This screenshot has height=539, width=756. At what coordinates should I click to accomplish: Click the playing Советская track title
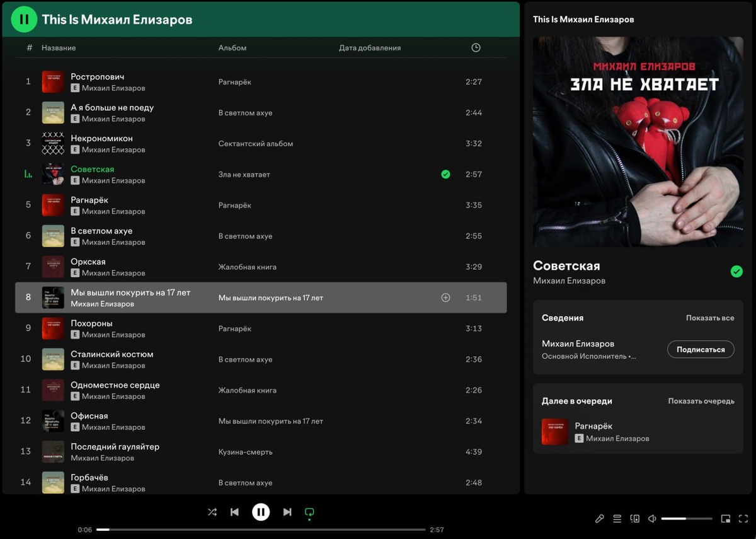click(x=92, y=169)
